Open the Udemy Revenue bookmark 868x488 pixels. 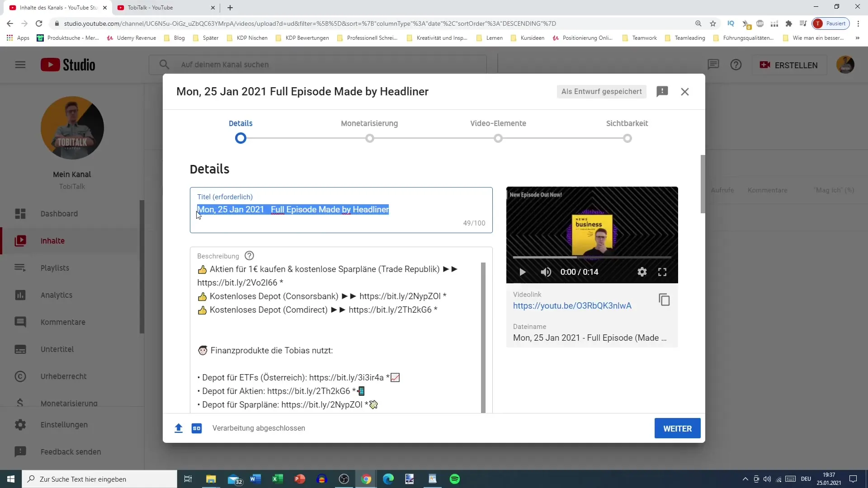(132, 38)
